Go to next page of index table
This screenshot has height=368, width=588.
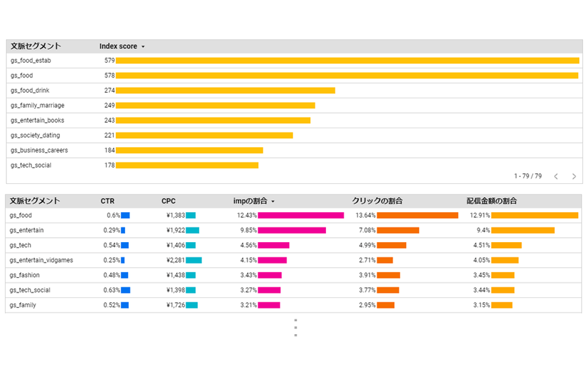pos(574,176)
